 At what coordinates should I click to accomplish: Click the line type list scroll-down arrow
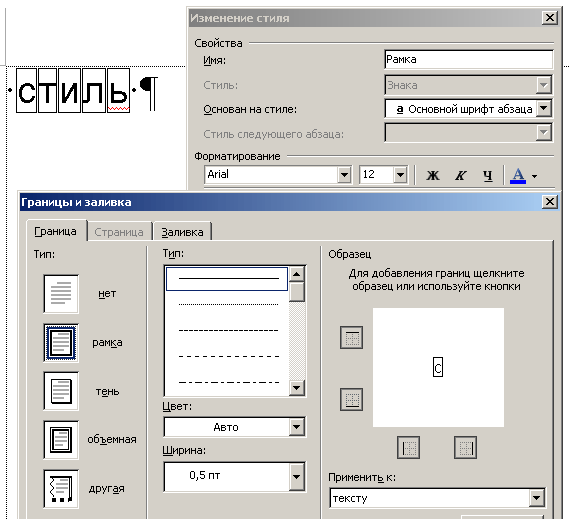297,388
